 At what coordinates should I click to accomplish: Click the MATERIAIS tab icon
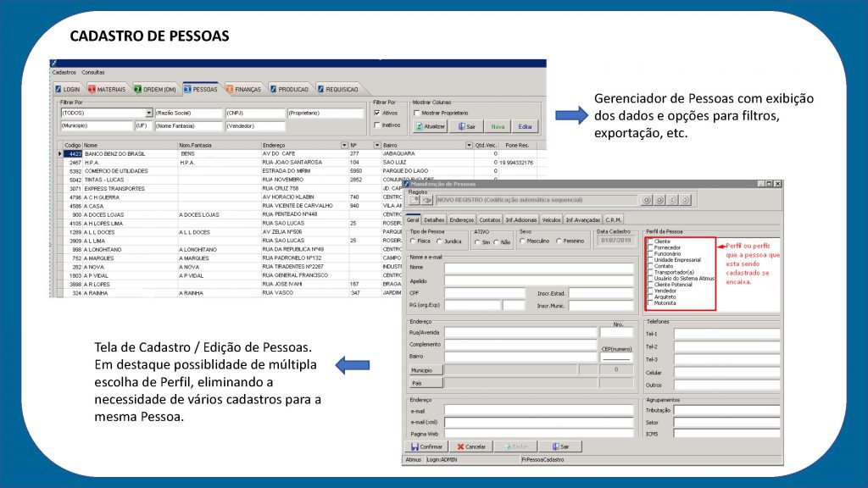(92, 89)
